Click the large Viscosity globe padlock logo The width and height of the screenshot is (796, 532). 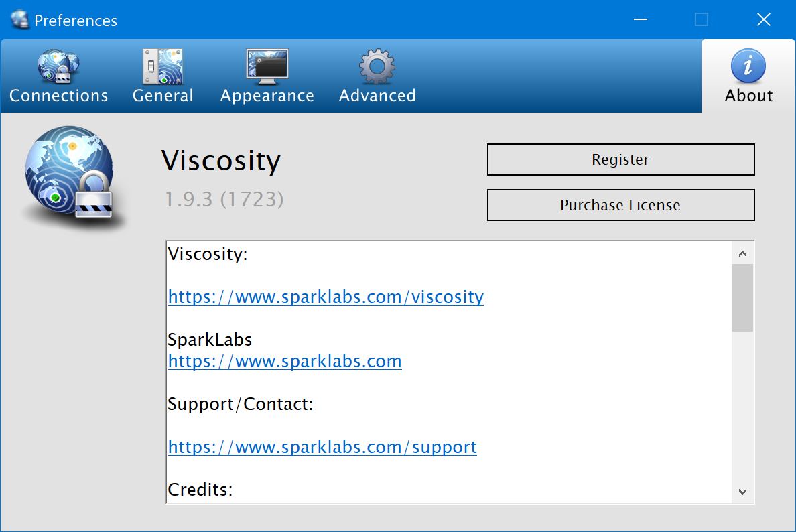pyautogui.click(x=69, y=178)
